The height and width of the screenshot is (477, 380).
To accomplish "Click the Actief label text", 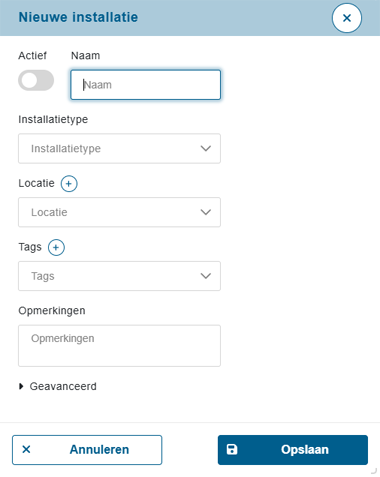I will 32,55.
